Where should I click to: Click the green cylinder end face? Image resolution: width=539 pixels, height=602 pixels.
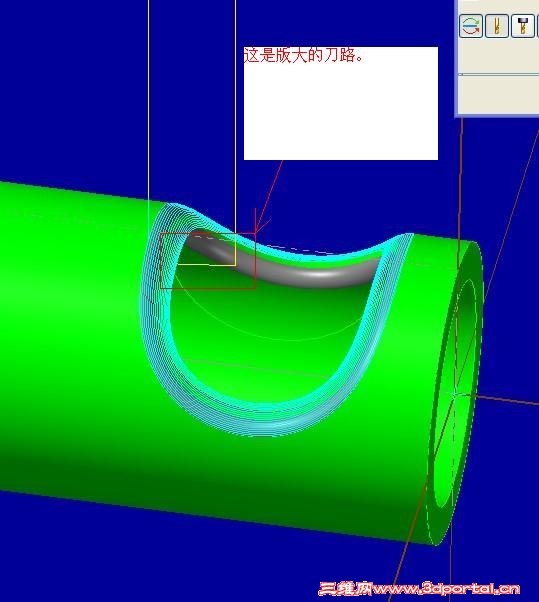(x=455, y=394)
